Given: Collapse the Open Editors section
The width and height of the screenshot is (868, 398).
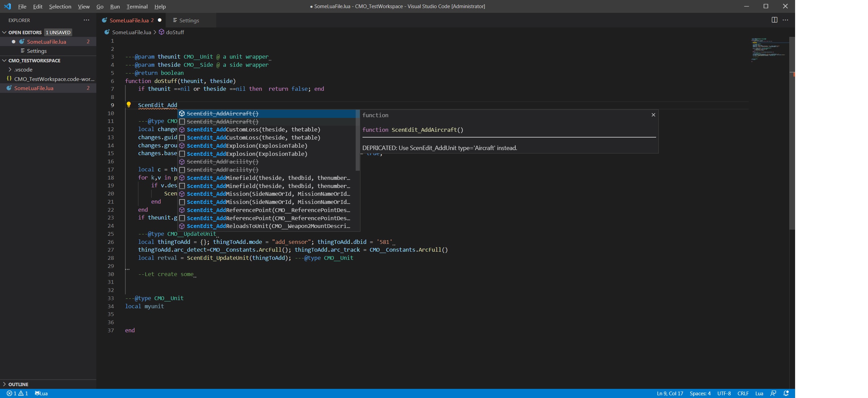Looking at the screenshot, I should (4, 32).
